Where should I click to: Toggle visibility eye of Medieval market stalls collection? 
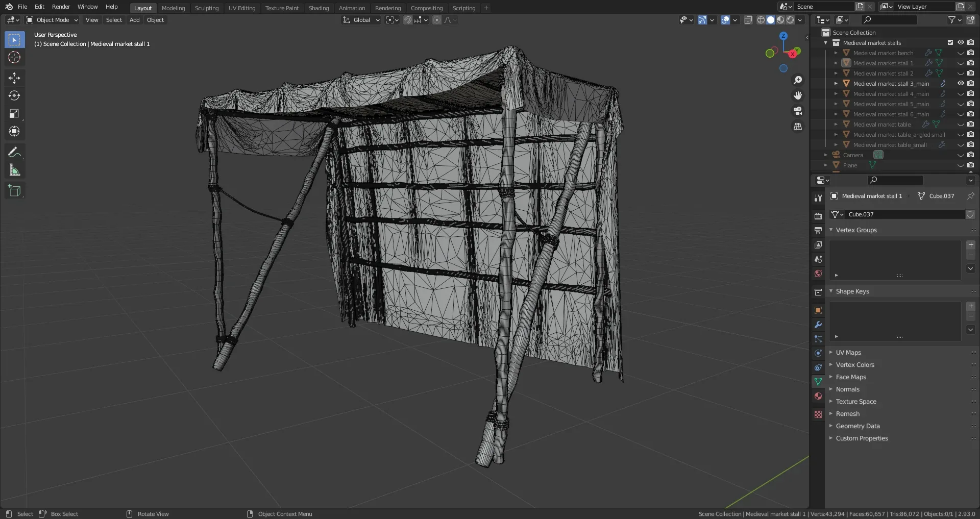(x=961, y=42)
